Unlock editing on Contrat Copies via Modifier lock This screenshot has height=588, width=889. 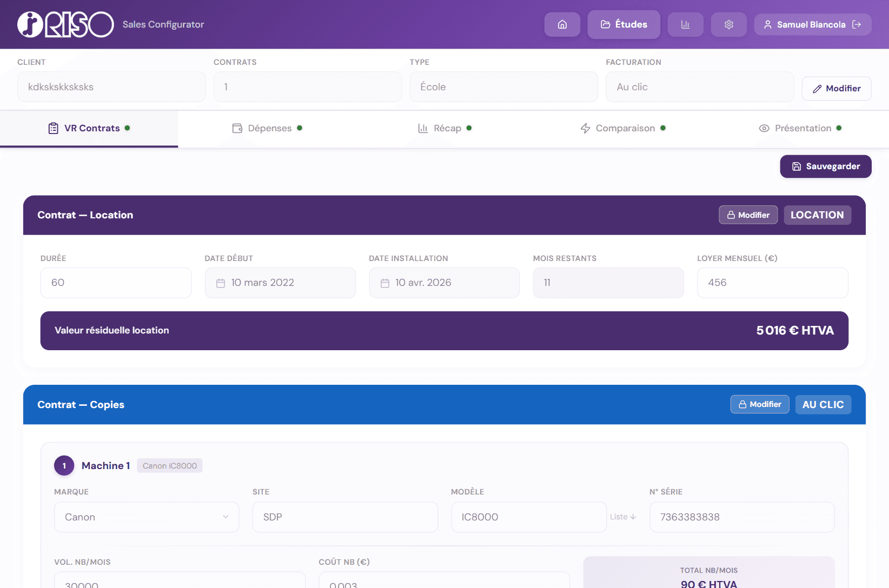(759, 404)
